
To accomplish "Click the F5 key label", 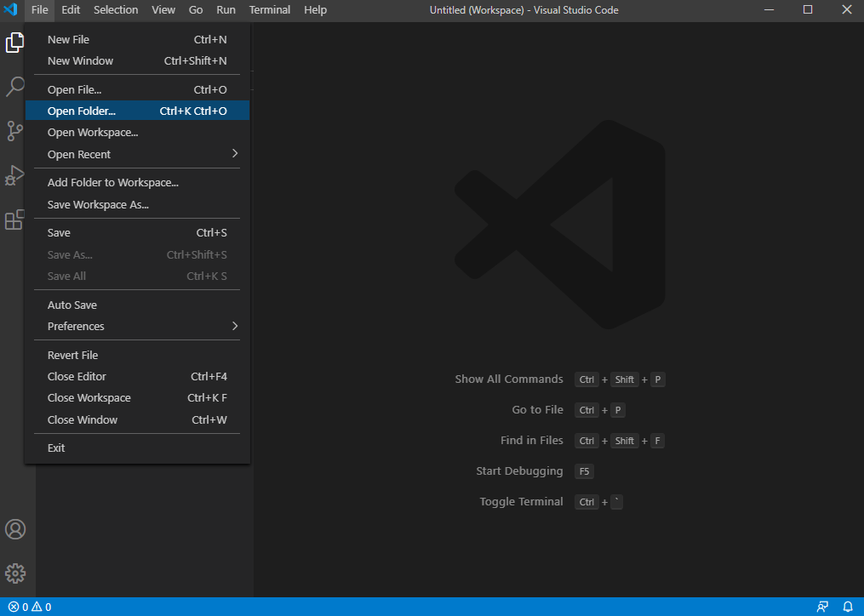I will [x=584, y=471].
